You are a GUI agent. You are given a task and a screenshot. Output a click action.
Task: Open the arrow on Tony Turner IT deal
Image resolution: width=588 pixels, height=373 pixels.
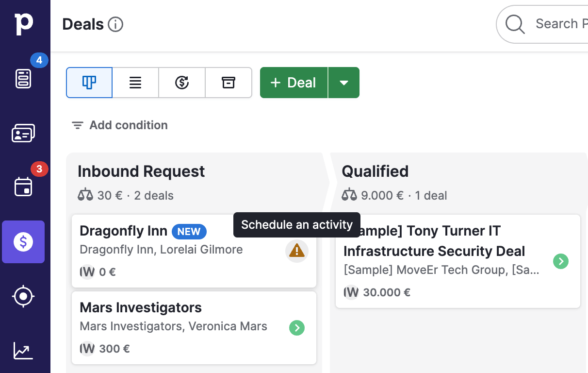(561, 261)
